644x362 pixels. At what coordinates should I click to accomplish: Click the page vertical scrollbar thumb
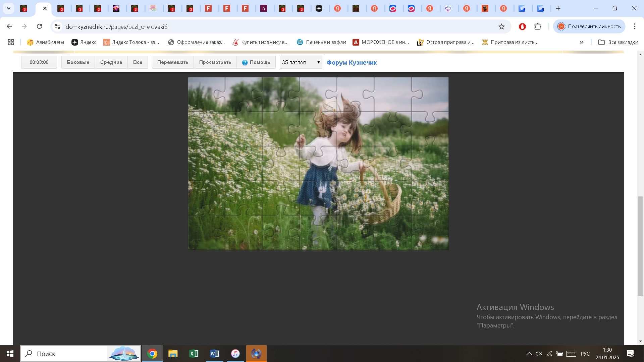point(640,246)
